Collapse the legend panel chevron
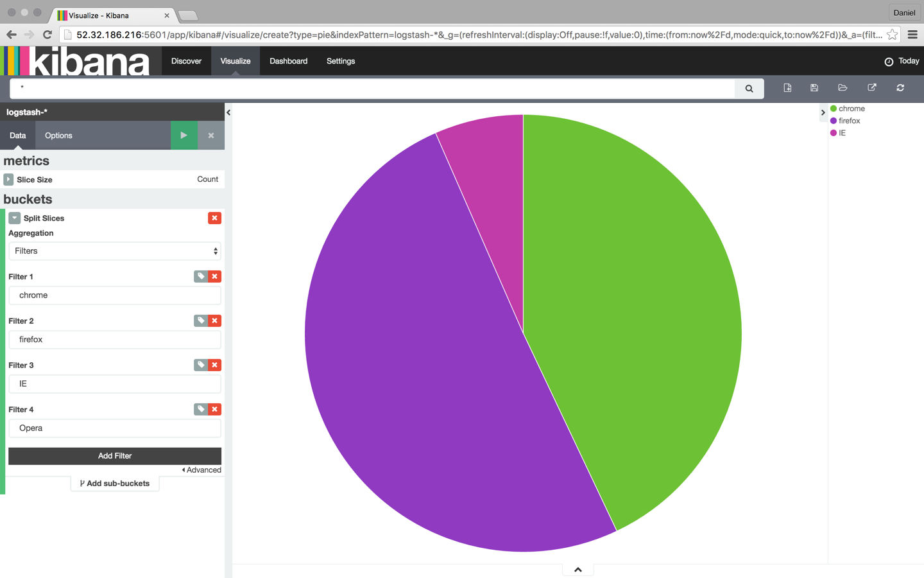 point(823,112)
